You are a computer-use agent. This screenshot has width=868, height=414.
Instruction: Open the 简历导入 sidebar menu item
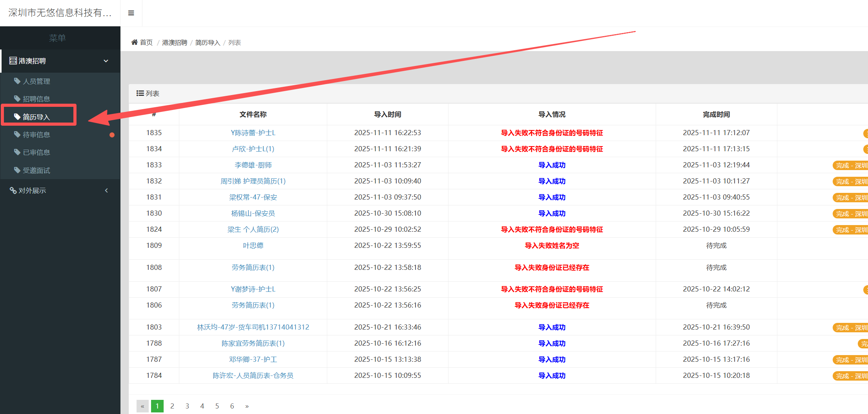tap(36, 117)
